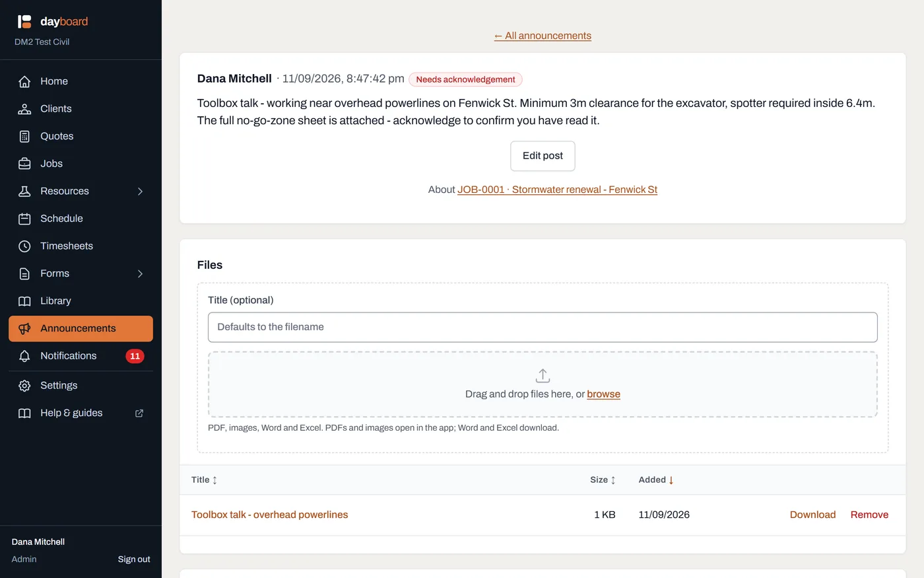Click the Library book icon
The height and width of the screenshot is (578, 924).
(24, 301)
